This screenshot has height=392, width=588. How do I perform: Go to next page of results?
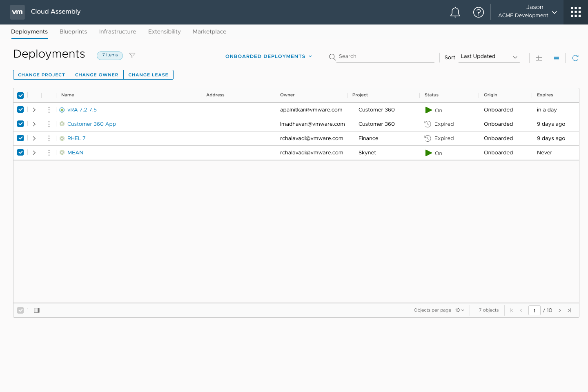[560, 310]
